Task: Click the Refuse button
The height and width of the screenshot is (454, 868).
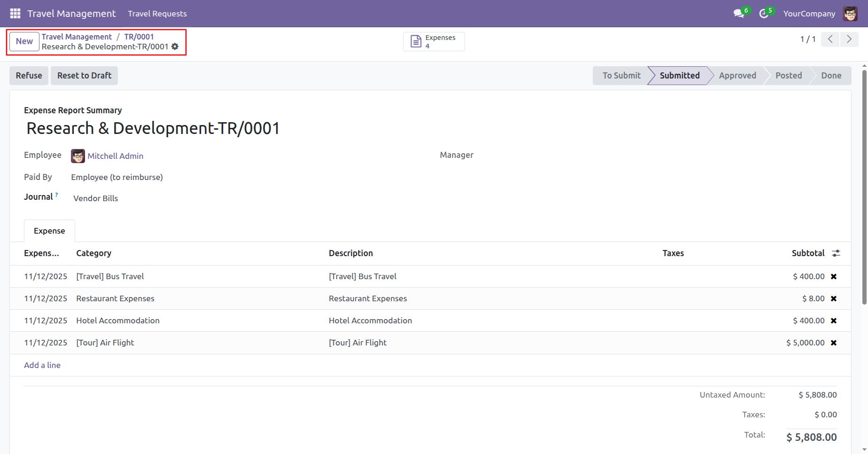Action: pyautogui.click(x=29, y=76)
